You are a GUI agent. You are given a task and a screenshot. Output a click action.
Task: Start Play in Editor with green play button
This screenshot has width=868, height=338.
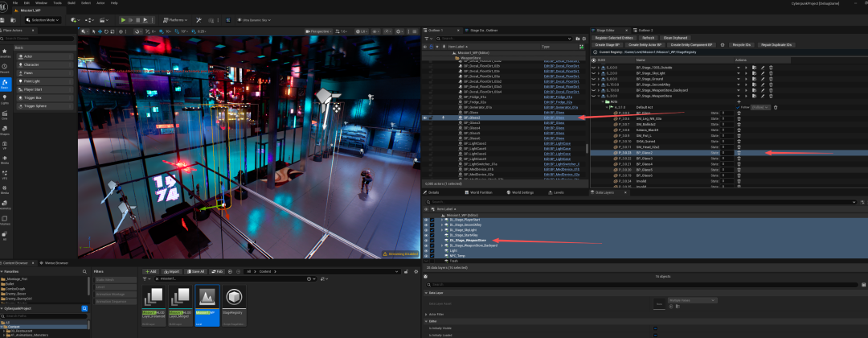click(x=123, y=20)
